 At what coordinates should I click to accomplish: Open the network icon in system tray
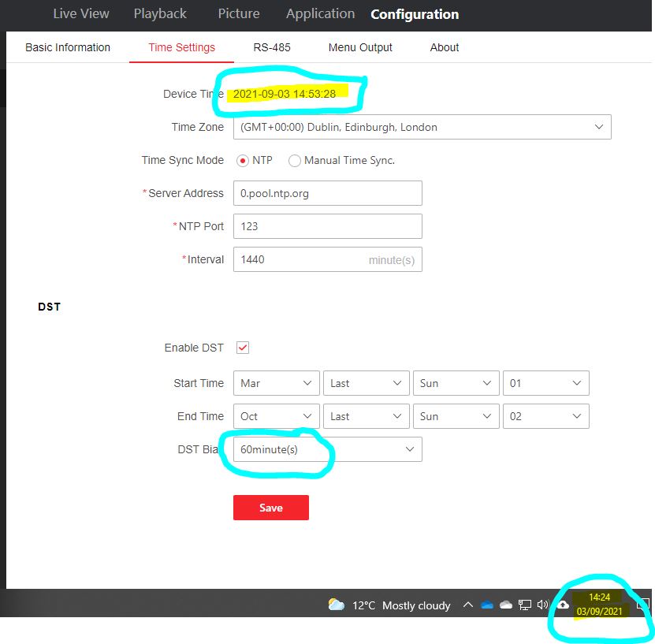(x=523, y=605)
